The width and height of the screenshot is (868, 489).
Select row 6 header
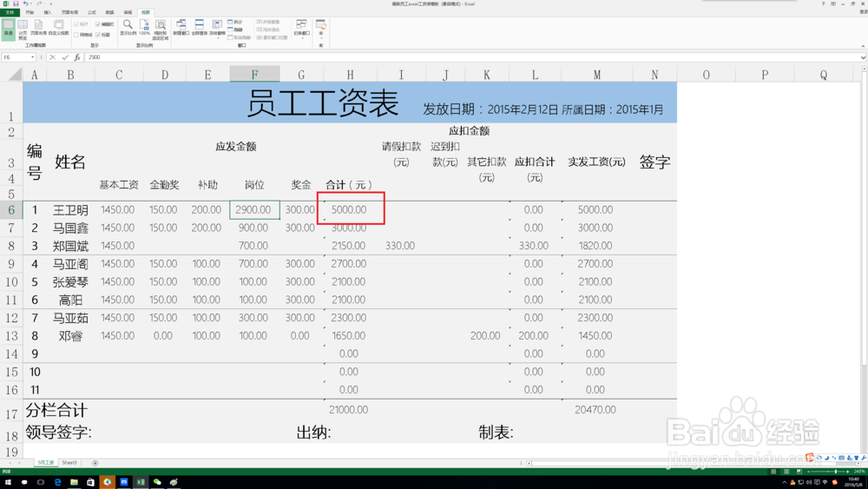[11, 210]
